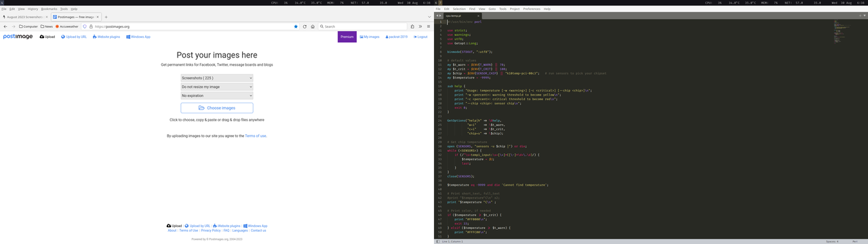The width and height of the screenshot is (868, 244).
Task: Show more Firefox toolbar tools chevron
Action: pos(420,26)
